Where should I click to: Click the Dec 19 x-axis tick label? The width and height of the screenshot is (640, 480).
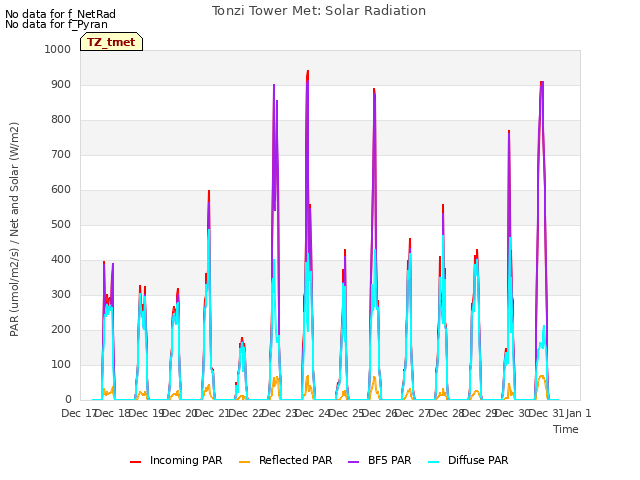point(146,413)
